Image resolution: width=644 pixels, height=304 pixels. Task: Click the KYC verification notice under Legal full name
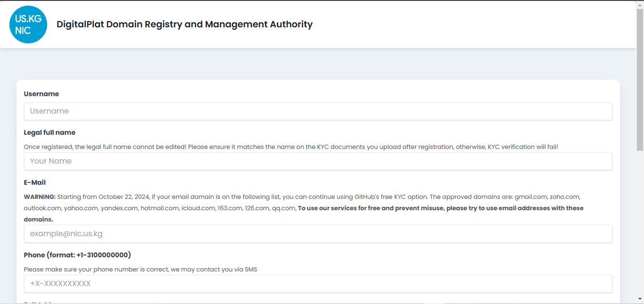coord(291,147)
